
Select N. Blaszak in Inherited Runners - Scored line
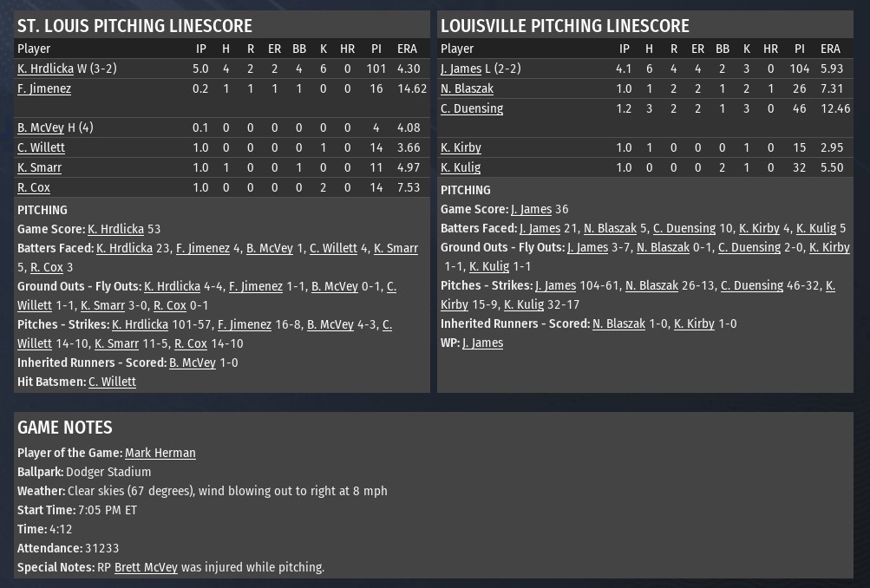click(x=618, y=323)
